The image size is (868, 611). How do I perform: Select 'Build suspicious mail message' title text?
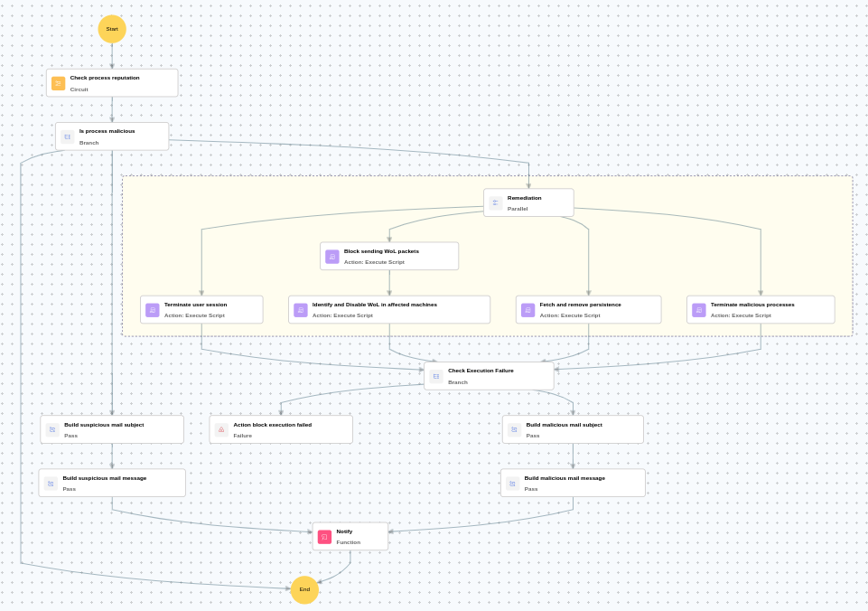pyautogui.click(x=105, y=478)
